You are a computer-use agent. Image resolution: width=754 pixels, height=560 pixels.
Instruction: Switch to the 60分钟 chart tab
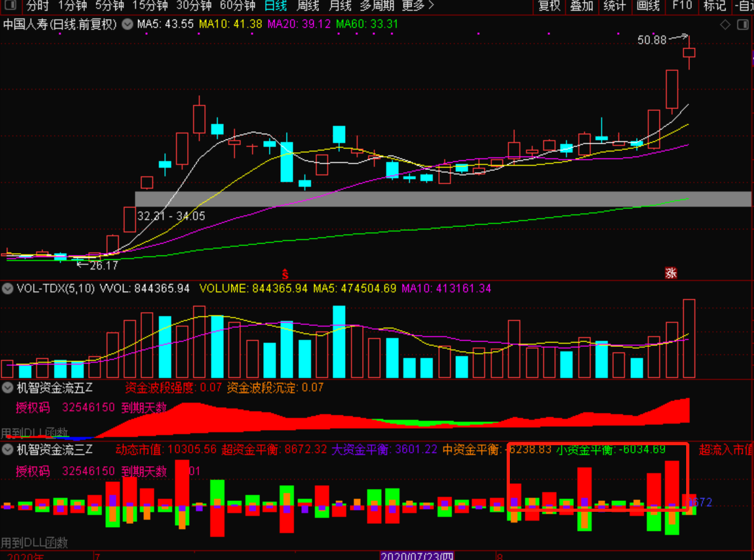(238, 6)
